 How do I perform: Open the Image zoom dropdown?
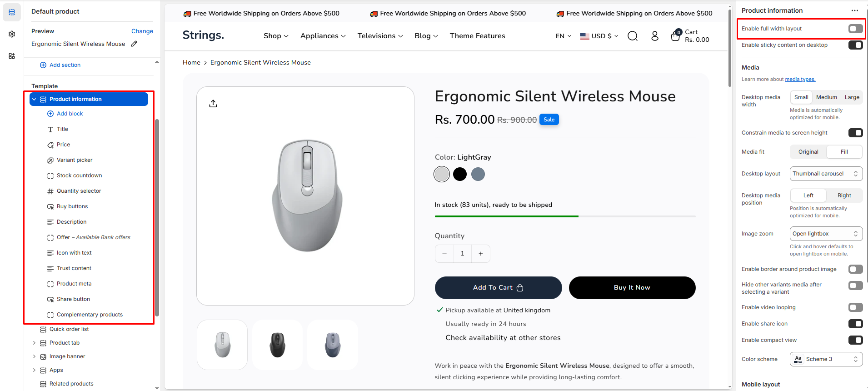coord(826,234)
